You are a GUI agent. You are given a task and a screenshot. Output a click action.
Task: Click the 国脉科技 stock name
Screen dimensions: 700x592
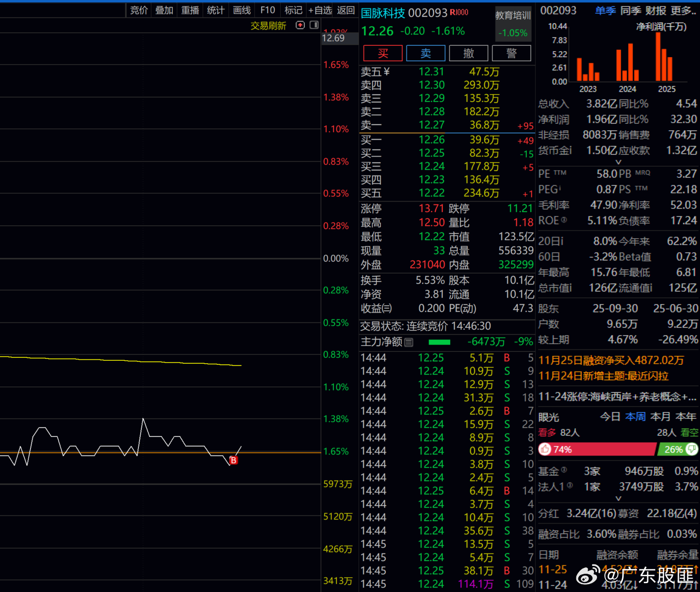point(383,13)
